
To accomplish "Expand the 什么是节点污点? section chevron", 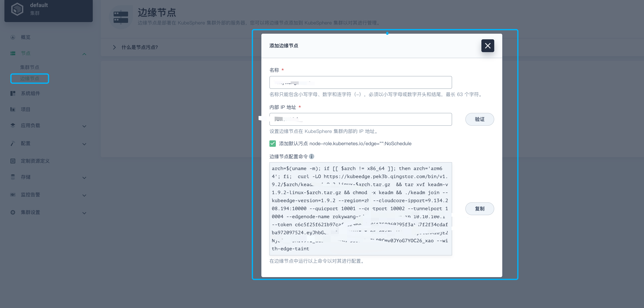I will (x=114, y=48).
